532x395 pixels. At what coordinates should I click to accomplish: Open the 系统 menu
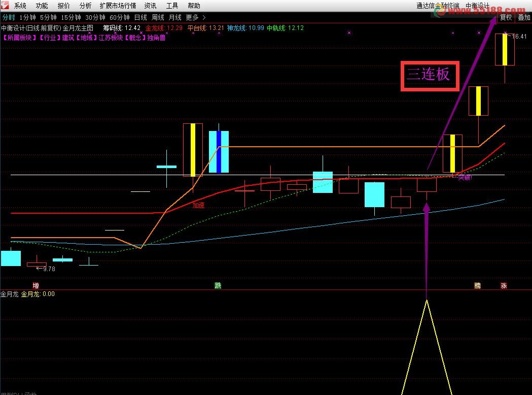20,6
